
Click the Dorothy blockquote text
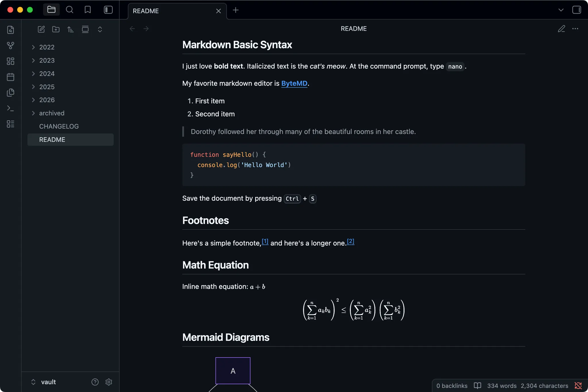(x=303, y=132)
